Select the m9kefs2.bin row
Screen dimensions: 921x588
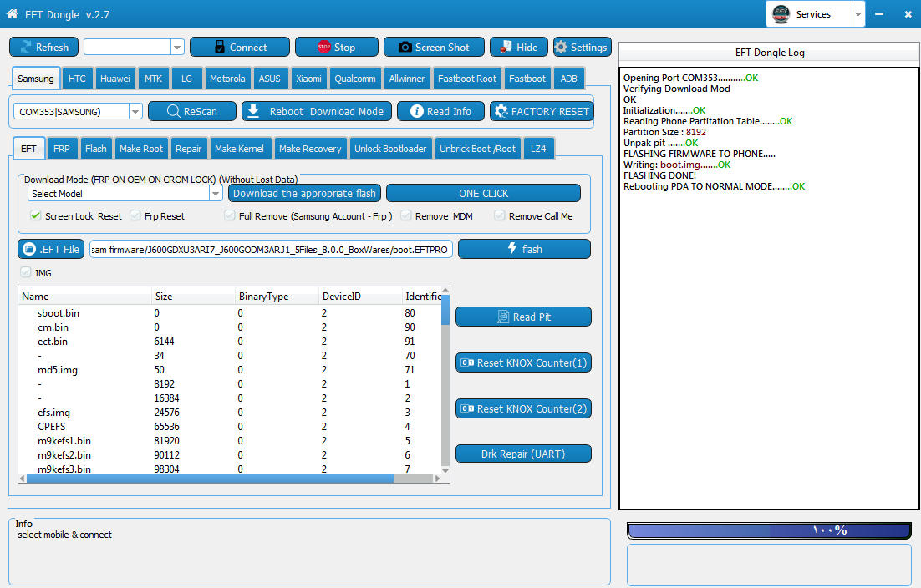tap(231, 455)
